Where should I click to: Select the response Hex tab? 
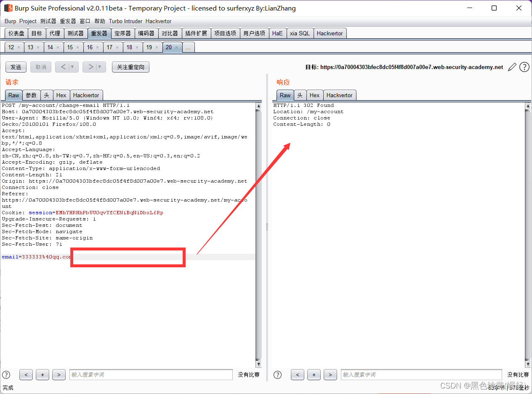315,95
